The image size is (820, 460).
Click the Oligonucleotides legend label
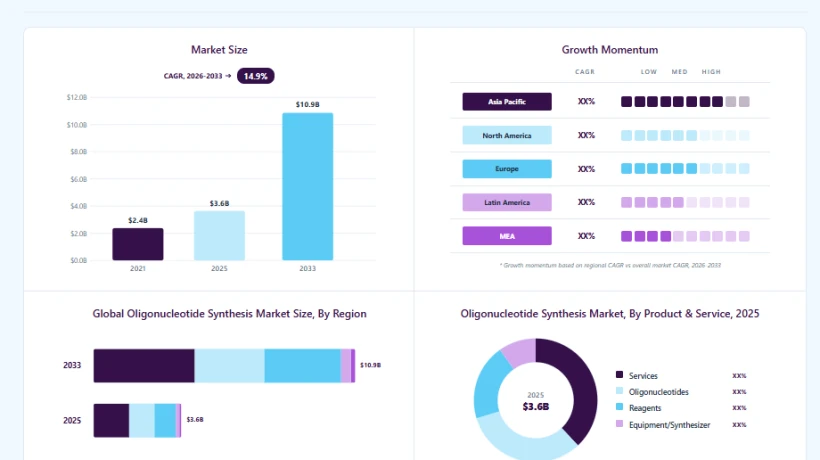658,392
